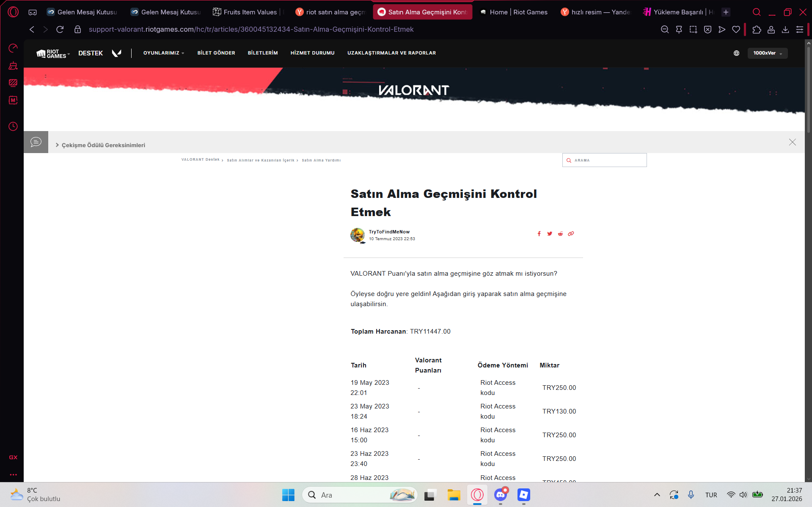The height and width of the screenshot is (507, 812).
Task: Click the VALORANT logo icon beside DESTEK
Action: 116,53
